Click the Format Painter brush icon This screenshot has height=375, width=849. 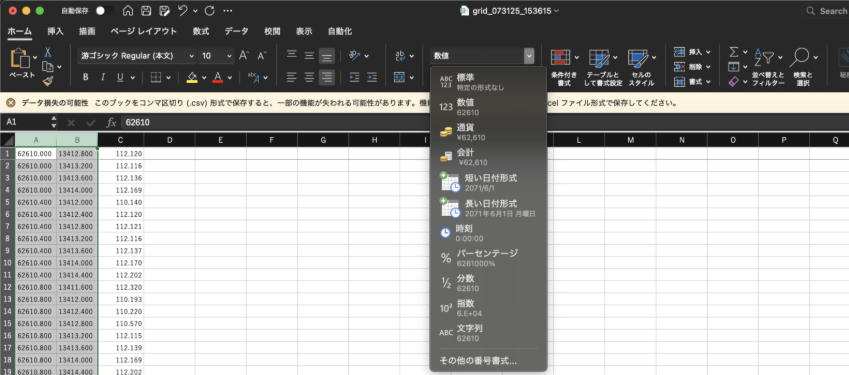pos(48,81)
